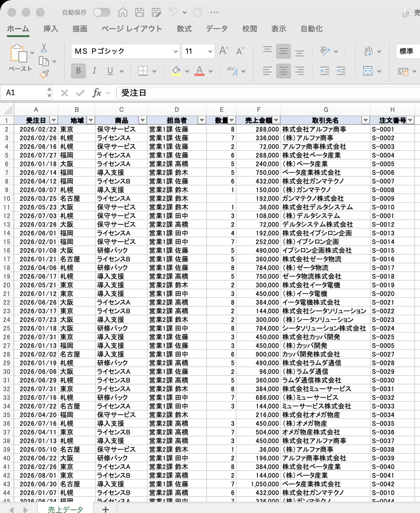Click the Cut scissors icon
Screen dimensions: 420x513
[44, 47]
